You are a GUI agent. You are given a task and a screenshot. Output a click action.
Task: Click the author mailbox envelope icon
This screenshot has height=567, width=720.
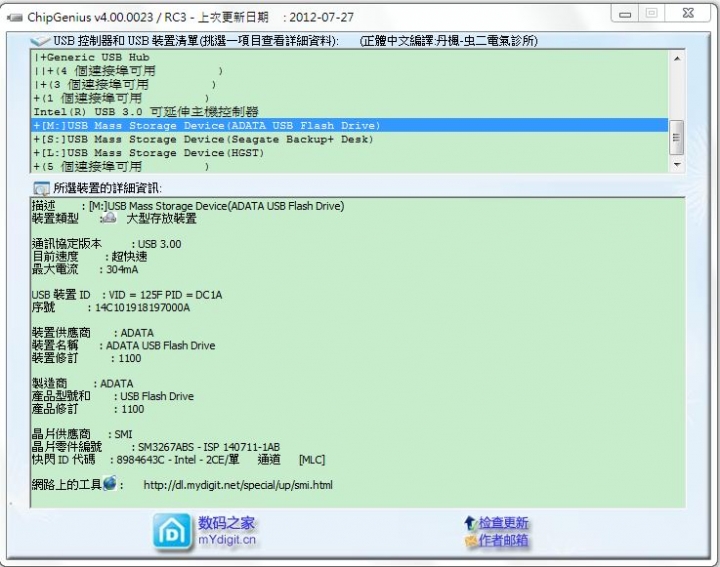(x=471, y=541)
